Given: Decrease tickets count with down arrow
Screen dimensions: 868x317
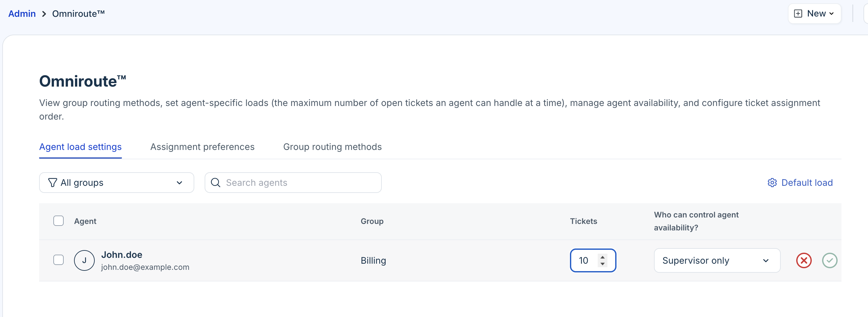Looking at the screenshot, I should (603, 264).
